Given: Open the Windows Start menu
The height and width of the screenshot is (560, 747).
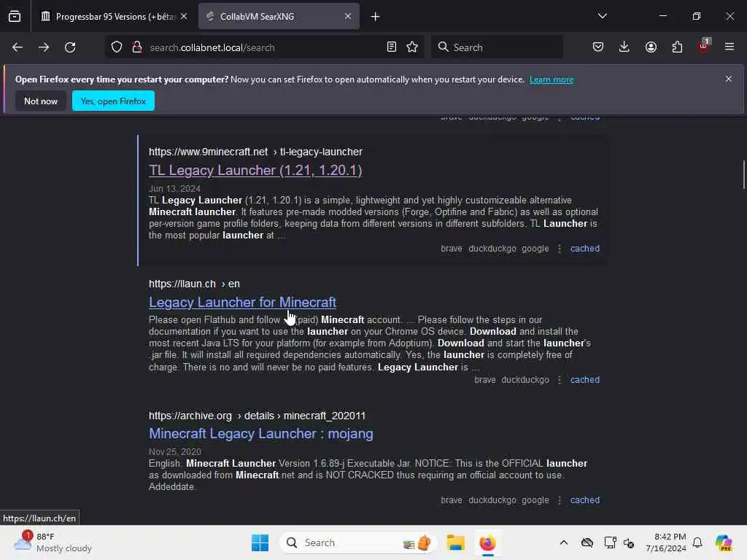Looking at the screenshot, I should point(260,542).
